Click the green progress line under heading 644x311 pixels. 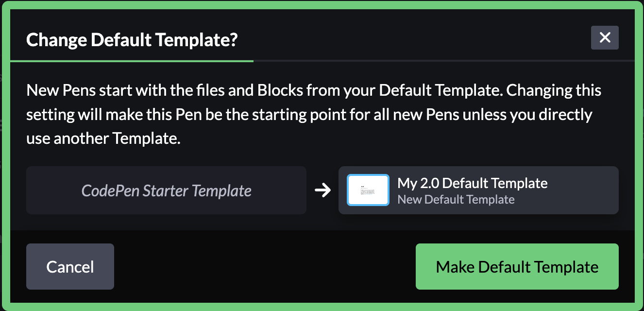click(x=131, y=61)
